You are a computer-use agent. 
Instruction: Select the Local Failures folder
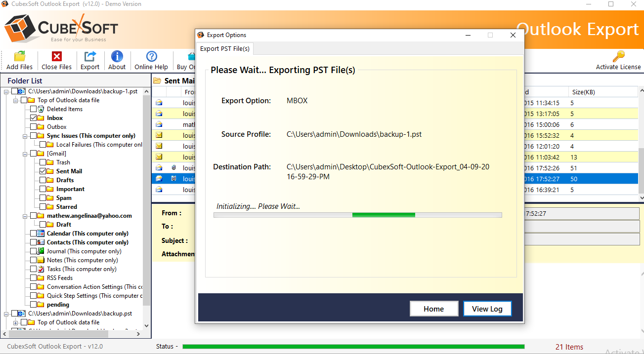(99, 145)
